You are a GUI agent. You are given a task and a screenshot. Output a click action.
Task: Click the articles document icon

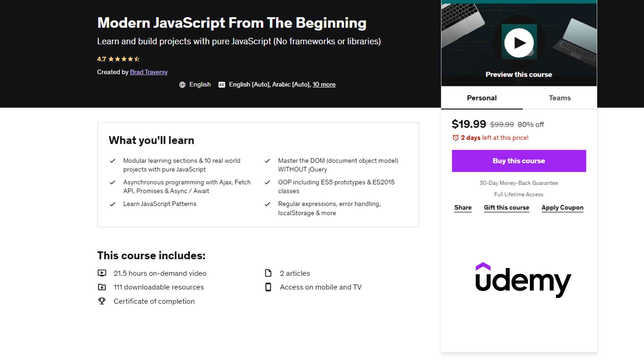click(x=268, y=273)
